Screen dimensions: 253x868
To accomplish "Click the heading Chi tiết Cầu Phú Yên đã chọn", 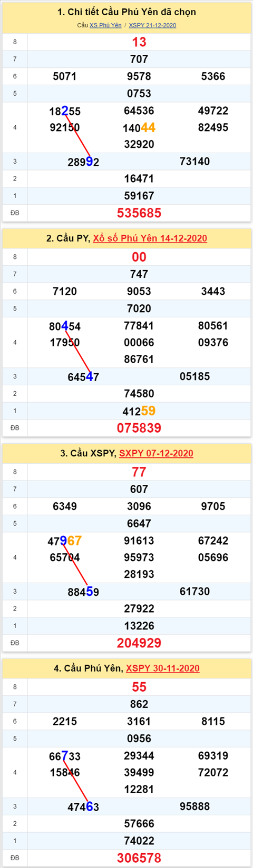I will (126, 12).
